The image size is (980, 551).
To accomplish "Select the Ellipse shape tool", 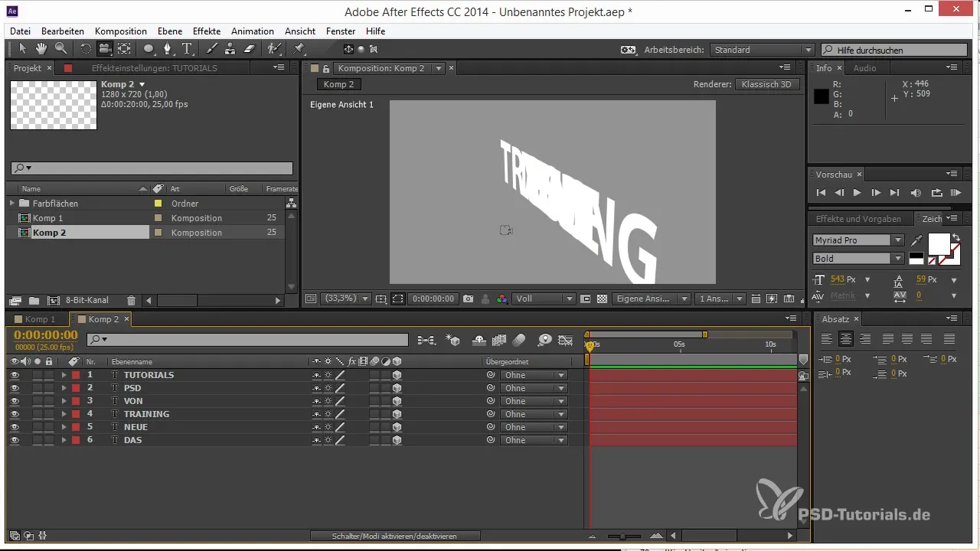I will tap(149, 49).
